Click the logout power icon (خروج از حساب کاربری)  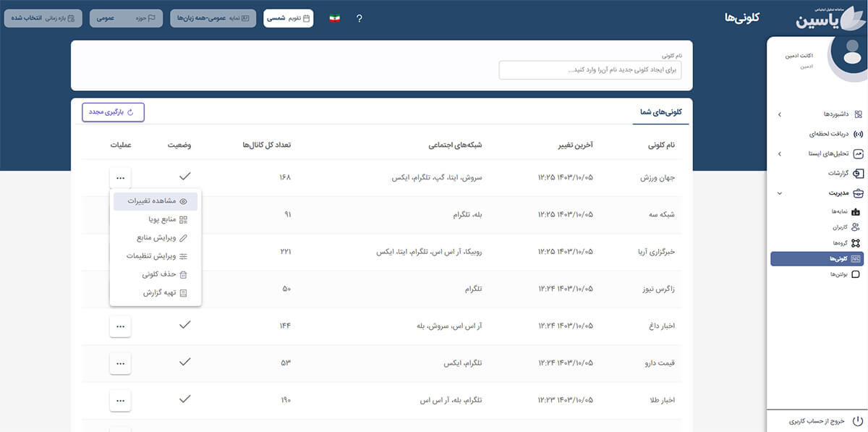[858, 420]
